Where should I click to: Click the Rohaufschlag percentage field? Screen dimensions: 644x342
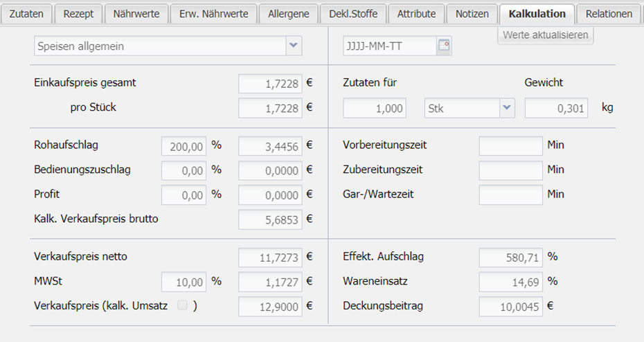click(x=185, y=146)
